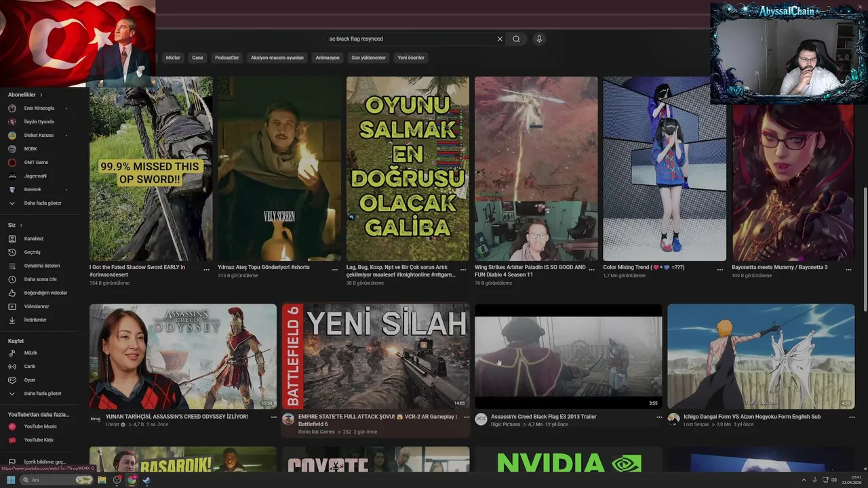Open OYUNU SALMAK EN DOĞRUSU short thumbnail

click(408, 169)
